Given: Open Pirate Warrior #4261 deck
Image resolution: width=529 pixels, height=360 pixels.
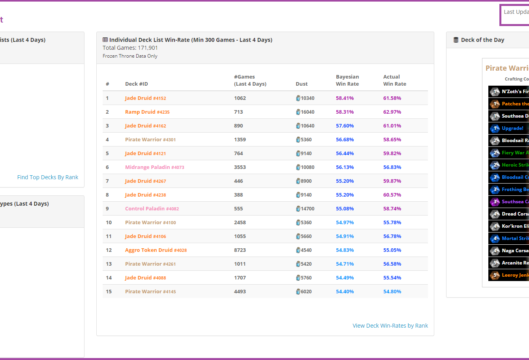Looking at the screenshot, I should [150, 264].
